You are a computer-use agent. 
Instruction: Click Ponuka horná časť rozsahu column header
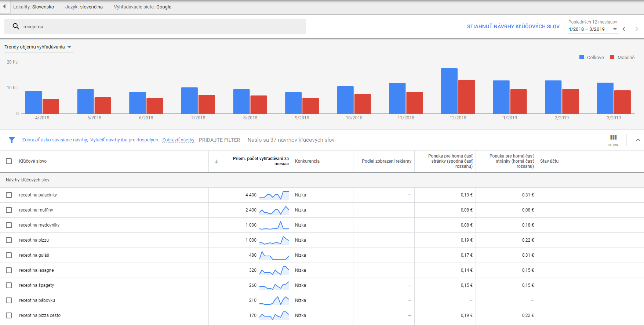click(x=512, y=161)
